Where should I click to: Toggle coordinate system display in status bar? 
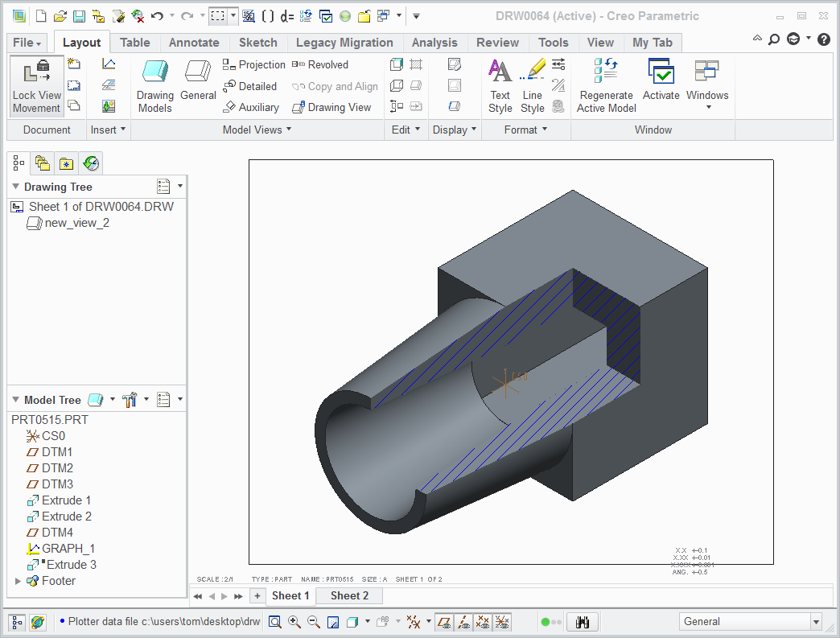pos(502,622)
